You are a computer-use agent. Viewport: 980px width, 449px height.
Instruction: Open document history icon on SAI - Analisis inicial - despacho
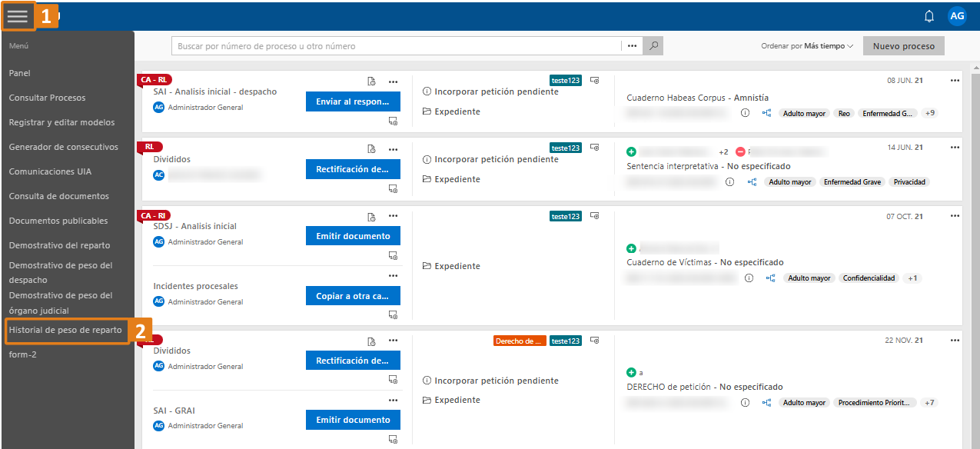pyautogui.click(x=371, y=81)
